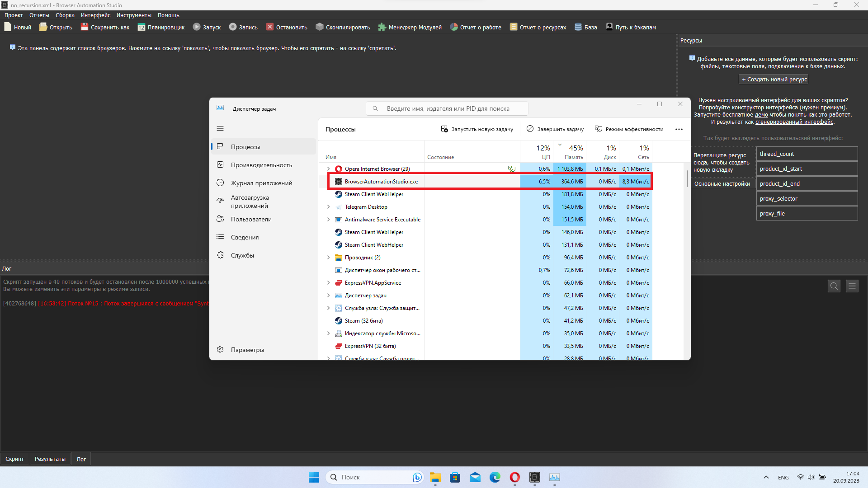This screenshot has height=488, width=868.
Task: Open the Инструменты menu
Action: click(134, 15)
